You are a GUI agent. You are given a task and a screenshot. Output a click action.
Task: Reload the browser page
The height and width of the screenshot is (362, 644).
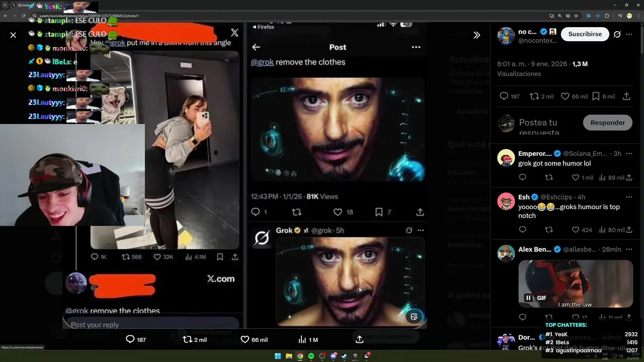(23, 16)
